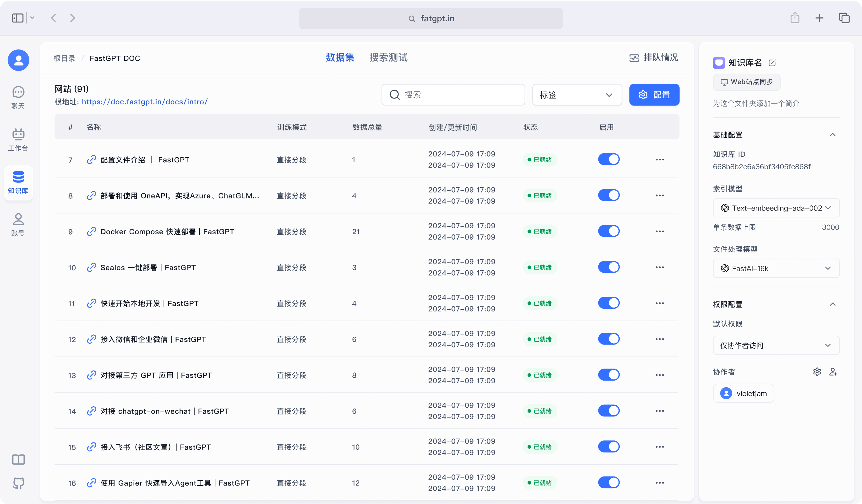Click the browser share icon
The height and width of the screenshot is (504, 862).
795,18
